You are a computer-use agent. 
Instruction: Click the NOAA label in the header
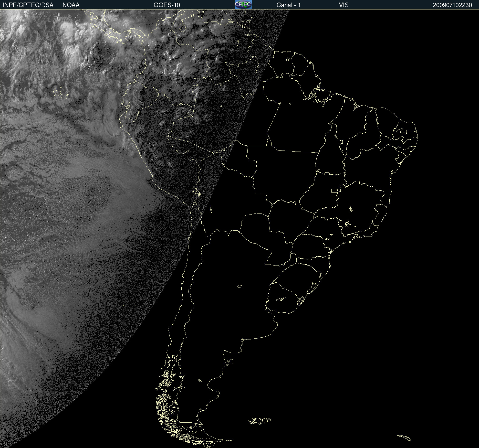[x=71, y=5]
